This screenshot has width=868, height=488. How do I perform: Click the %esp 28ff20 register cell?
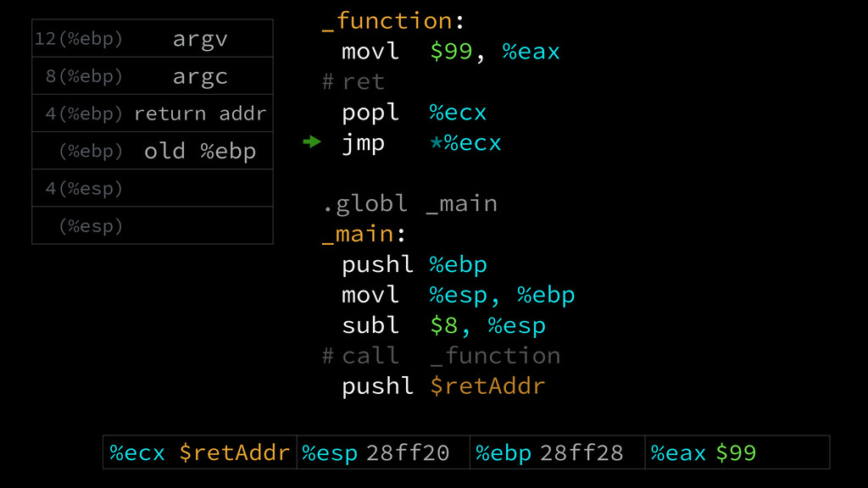coord(383,452)
